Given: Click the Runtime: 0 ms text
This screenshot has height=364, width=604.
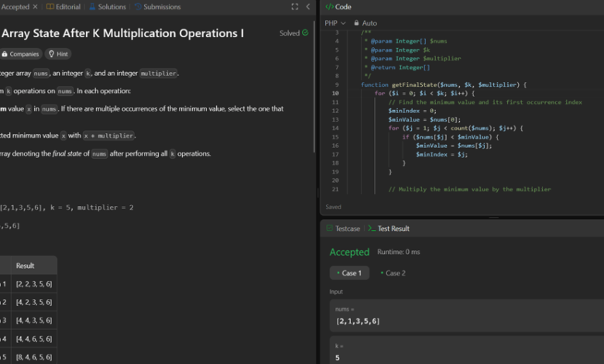Looking at the screenshot, I should pos(398,252).
